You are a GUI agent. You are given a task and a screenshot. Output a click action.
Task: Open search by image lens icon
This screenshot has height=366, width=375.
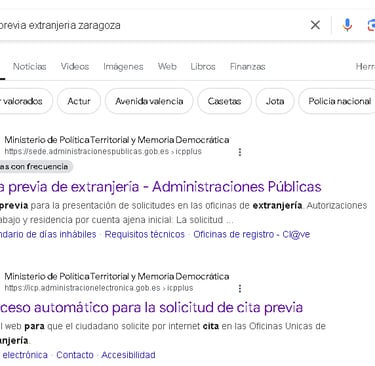[371, 25]
